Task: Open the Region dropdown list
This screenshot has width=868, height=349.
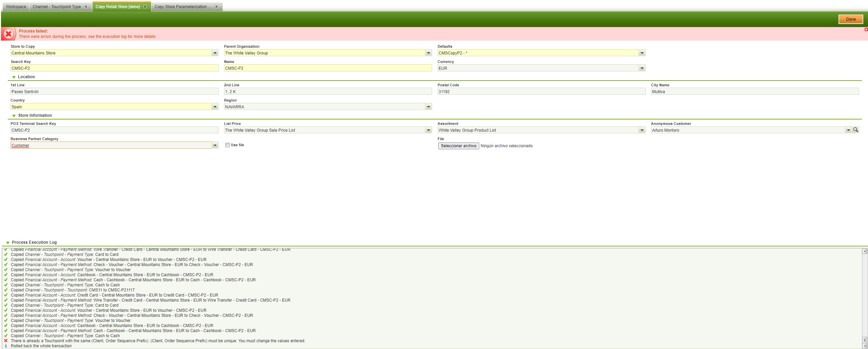Action: pyautogui.click(x=428, y=107)
